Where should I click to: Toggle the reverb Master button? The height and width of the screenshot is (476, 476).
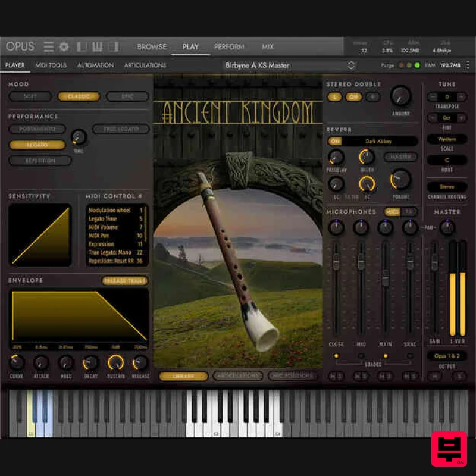pos(400,157)
